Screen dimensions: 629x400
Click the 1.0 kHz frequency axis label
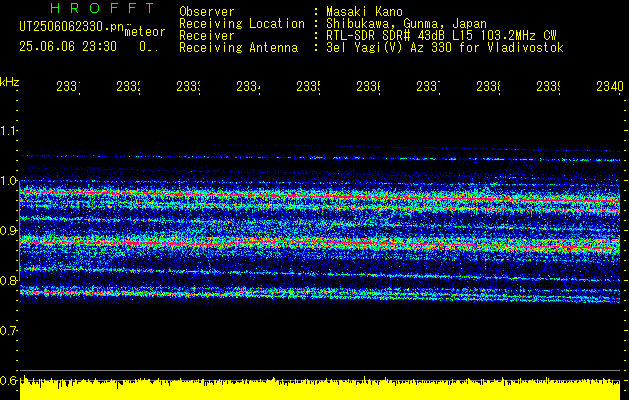(8, 181)
